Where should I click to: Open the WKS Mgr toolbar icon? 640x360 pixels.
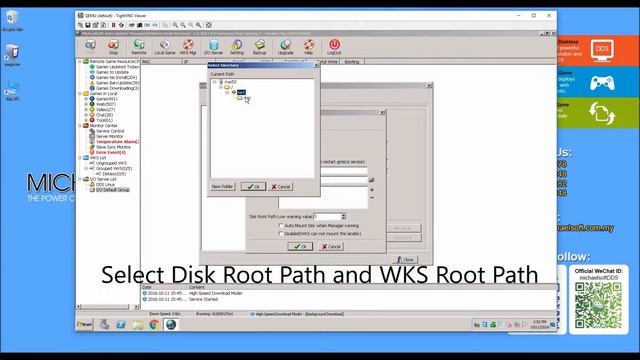[188, 47]
